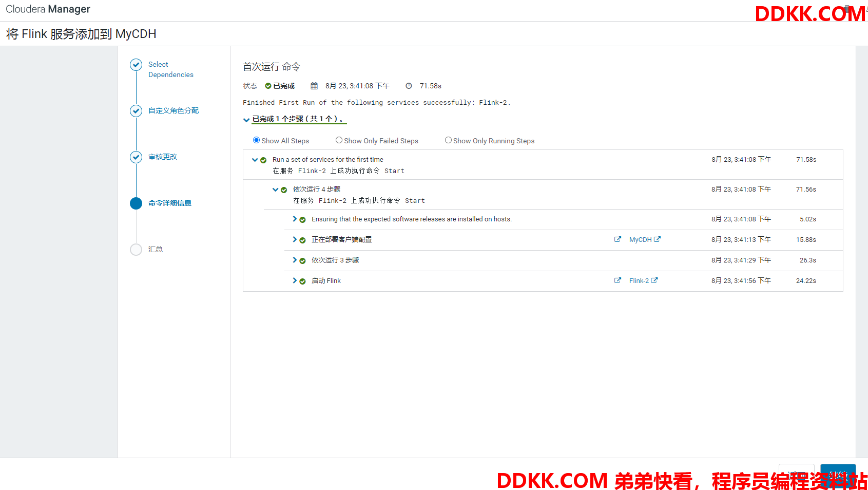This screenshot has height=490, width=868.
Task: Click green check of 正在部署客户端配置 row
Action: click(302, 240)
